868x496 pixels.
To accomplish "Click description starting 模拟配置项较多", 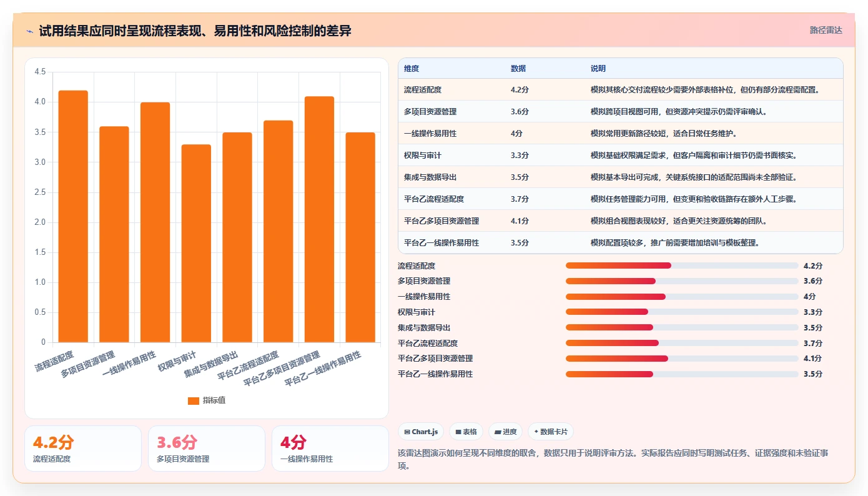I will 675,242.
